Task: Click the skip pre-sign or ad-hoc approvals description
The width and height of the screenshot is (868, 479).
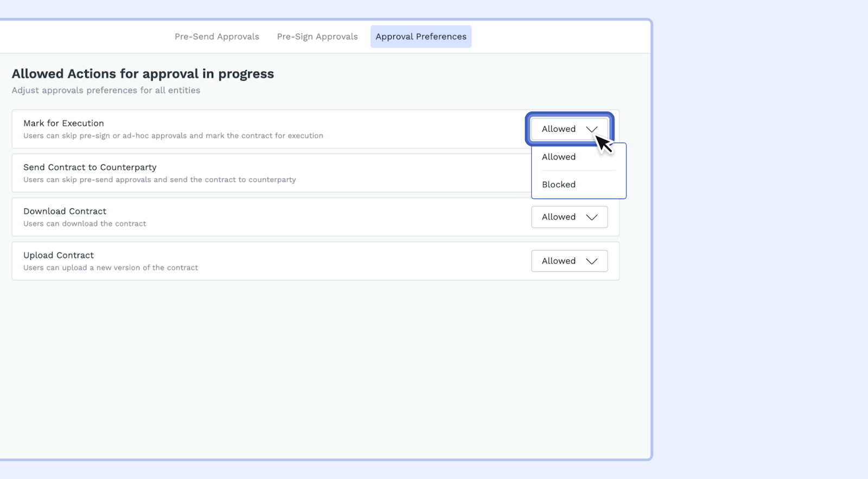Action: [173, 136]
